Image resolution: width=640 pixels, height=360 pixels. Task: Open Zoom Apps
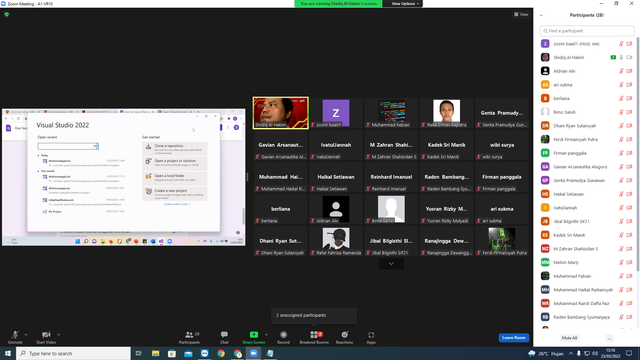[371, 337]
